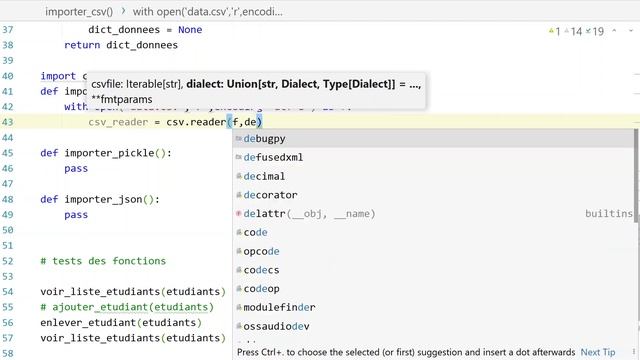Select the debugpy completion suggestion
Viewport: 640px width, 360px height.
(x=434, y=139)
